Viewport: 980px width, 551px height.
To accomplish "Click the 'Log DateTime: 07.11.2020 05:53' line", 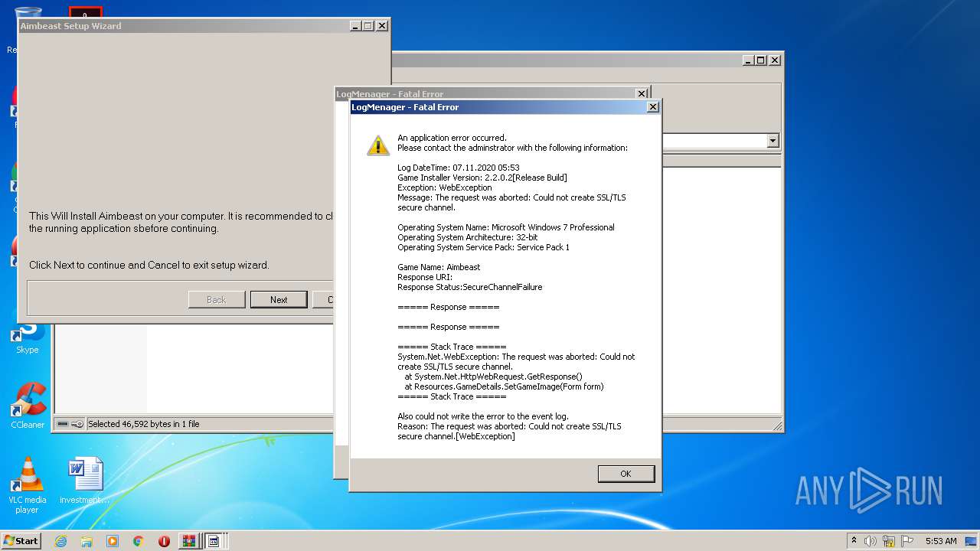I will click(x=459, y=168).
